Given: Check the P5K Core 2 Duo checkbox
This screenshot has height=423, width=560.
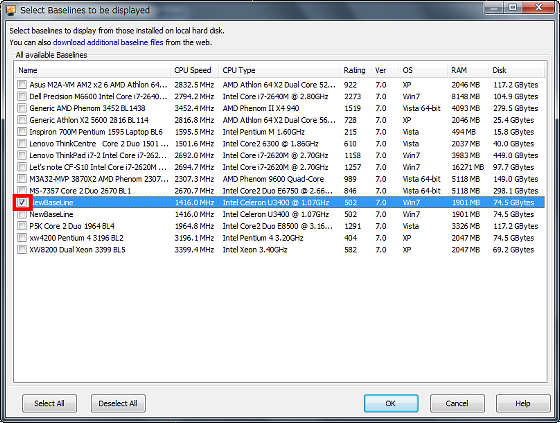Looking at the screenshot, I should [x=22, y=226].
